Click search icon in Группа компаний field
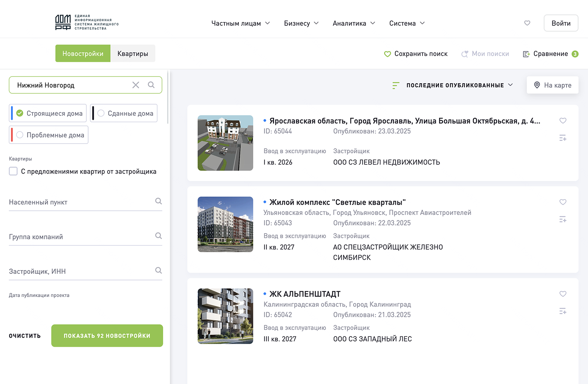Screen dimensions: 588x384 pyautogui.click(x=159, y=236)
